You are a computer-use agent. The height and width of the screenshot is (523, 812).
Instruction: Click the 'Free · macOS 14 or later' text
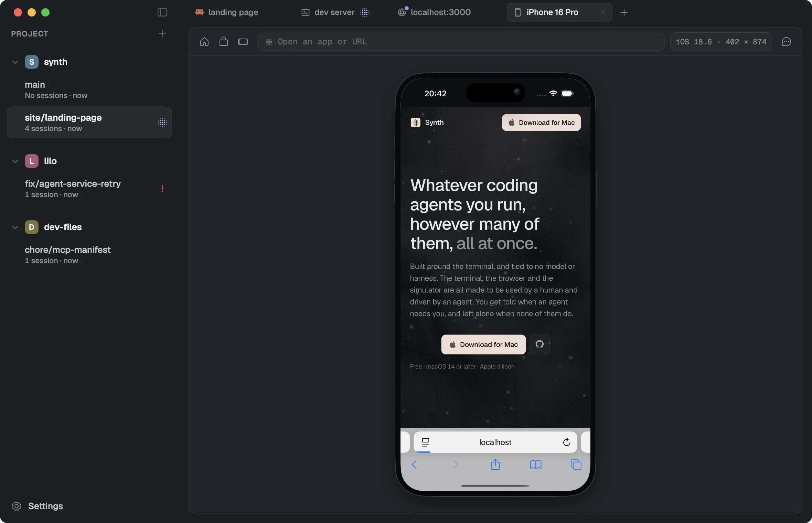(x=462, y=366)
